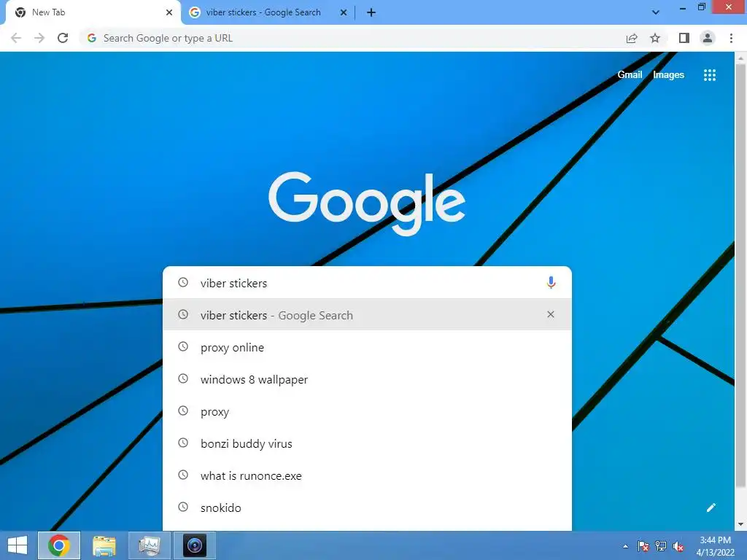The height and width of the screenshot is (560, 747).
Task: Open the tab search dropdown arrow
Action: [656, 12]
